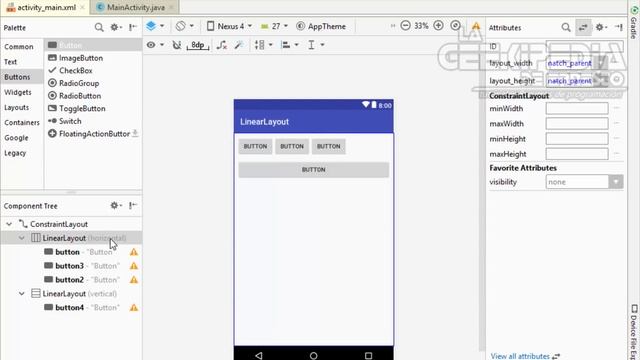Image resolution: width=640 pixels, height=360 pixels.
Task: Open the API level 27 dropdown
Action: pos(274,26)
